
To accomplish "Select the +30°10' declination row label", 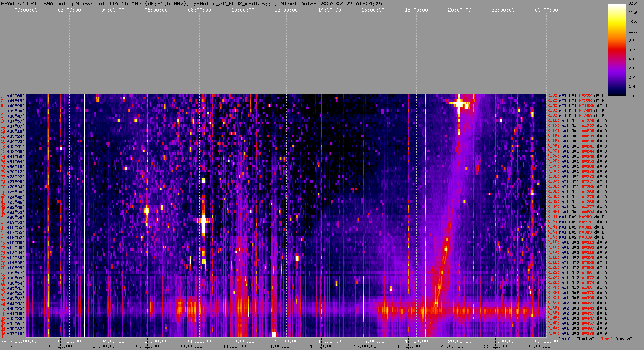I will 16,167.
